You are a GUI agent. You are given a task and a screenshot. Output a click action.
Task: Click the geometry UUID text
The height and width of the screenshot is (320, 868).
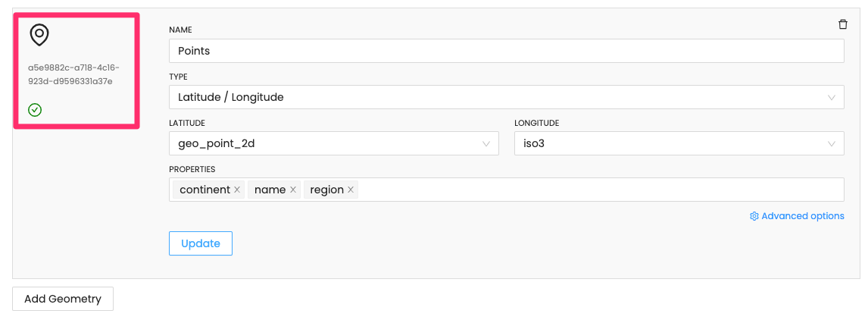(74, 74)
